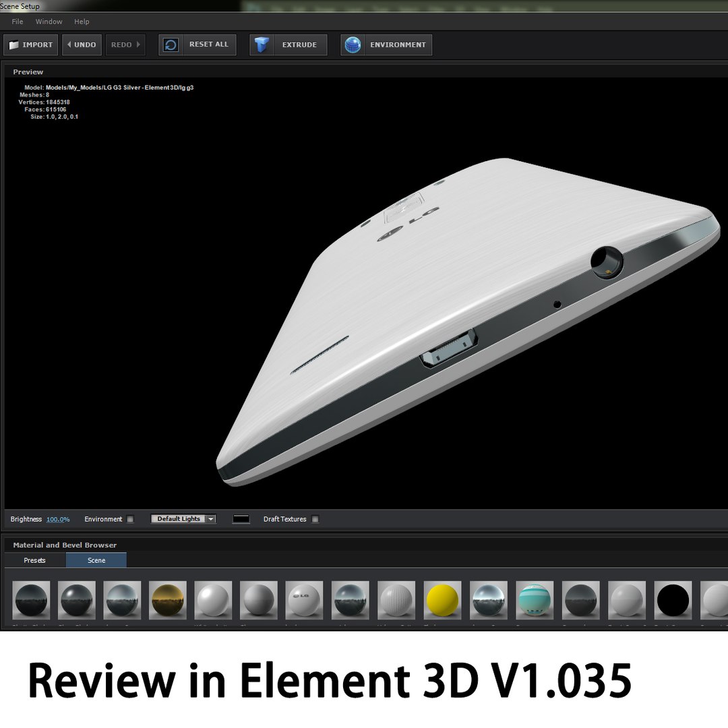This screenshot has width=728, height=728.
Task: Open the Window menu
Action: pyautogui.click(x=49, y=22)
